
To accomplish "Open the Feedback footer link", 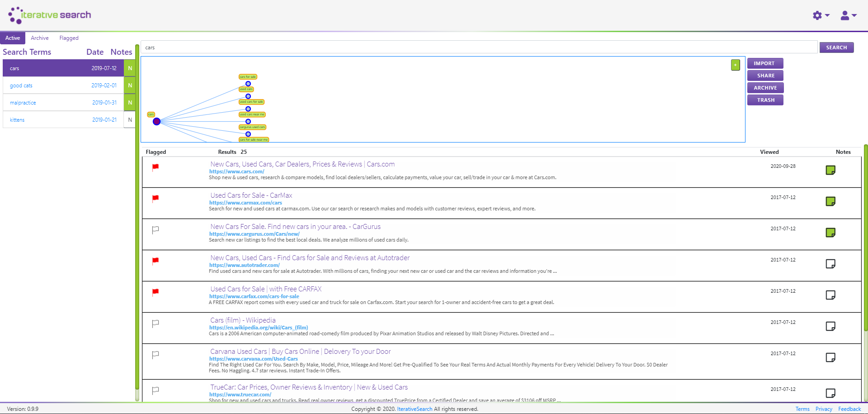I will point(849,409).
